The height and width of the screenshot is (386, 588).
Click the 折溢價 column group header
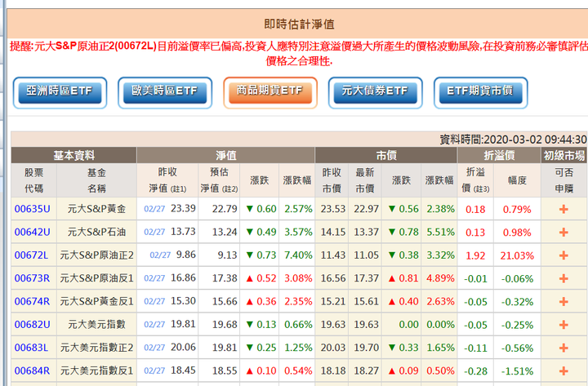[499, 155]
